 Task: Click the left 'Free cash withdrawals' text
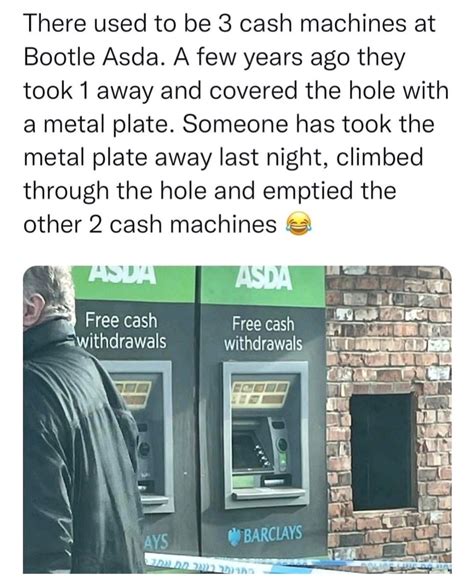pos(121,331)
